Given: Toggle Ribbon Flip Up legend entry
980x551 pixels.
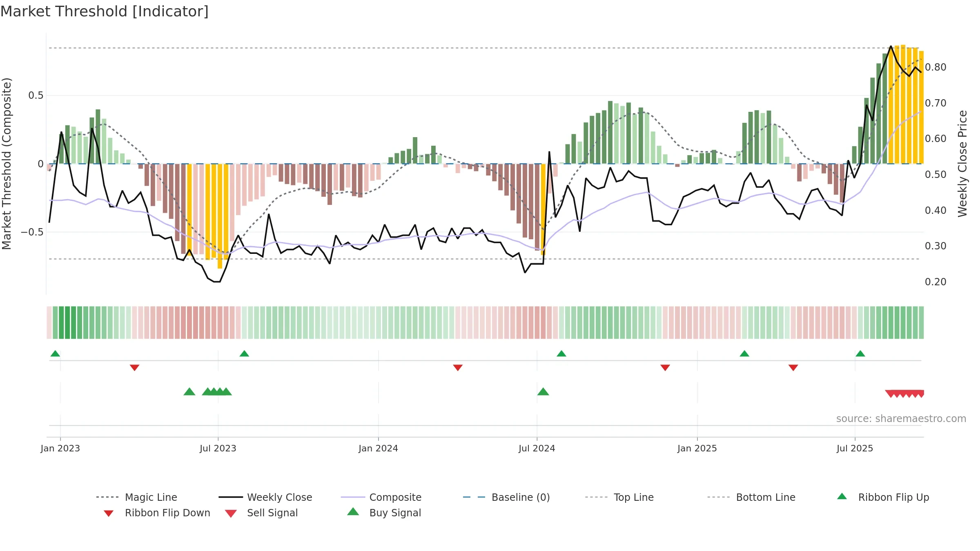Looking at the screenshot, I should point(883,497).
